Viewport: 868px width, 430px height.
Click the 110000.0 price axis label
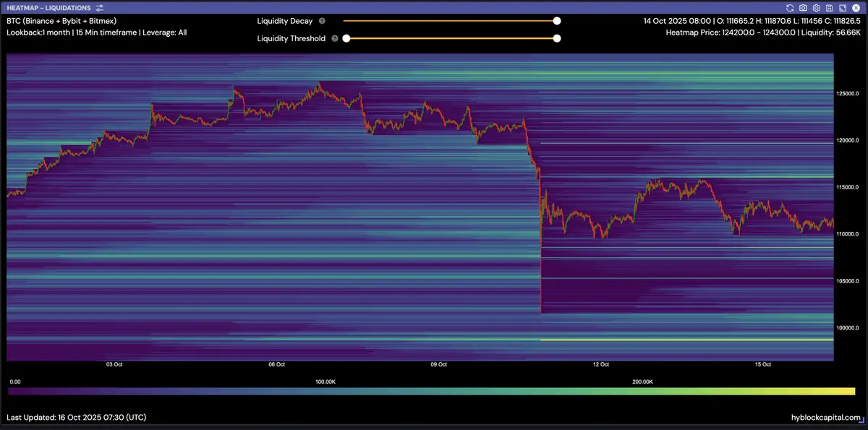coord(848,234)
